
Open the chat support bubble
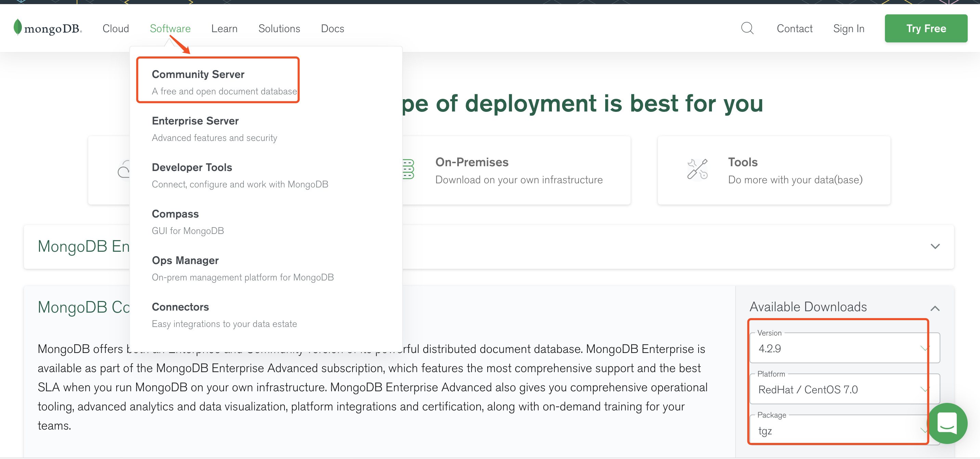coord(947,423)
